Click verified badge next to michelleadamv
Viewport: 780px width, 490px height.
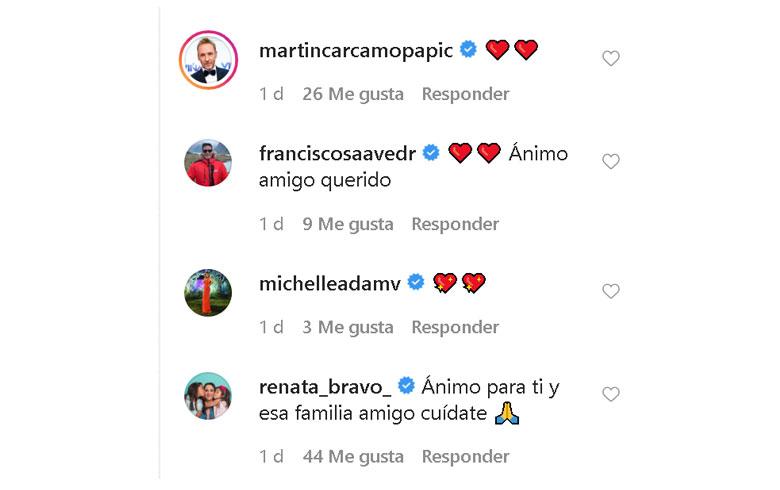pos(416,283)
